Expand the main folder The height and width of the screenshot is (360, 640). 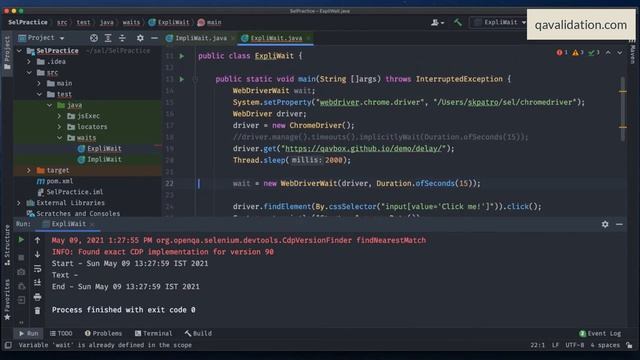(x=39, y=83)
